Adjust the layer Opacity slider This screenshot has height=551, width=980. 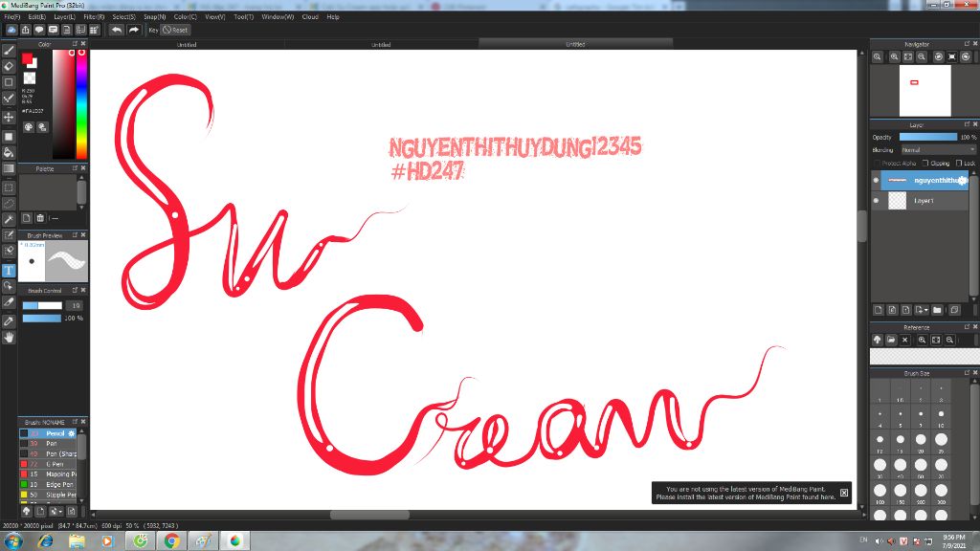[928, 137]
